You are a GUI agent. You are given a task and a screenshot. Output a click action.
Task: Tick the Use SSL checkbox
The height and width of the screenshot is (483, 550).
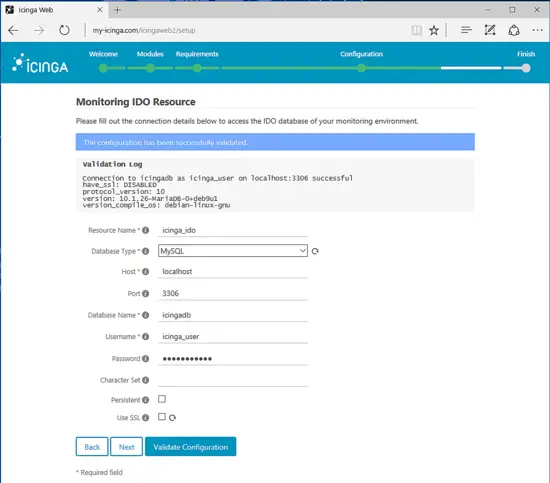click(162, 417)
